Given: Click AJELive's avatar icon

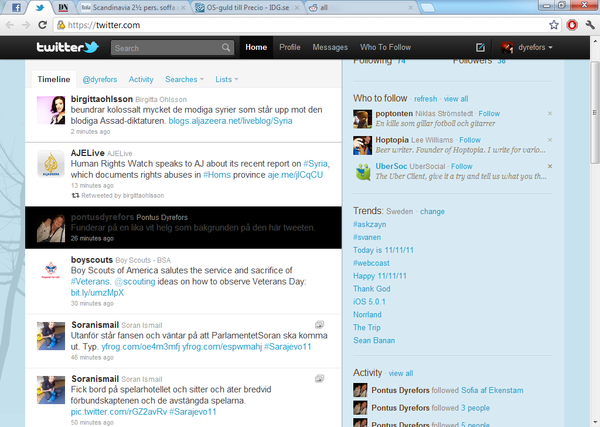Looking at the screenshot, I should coord(51,164).
